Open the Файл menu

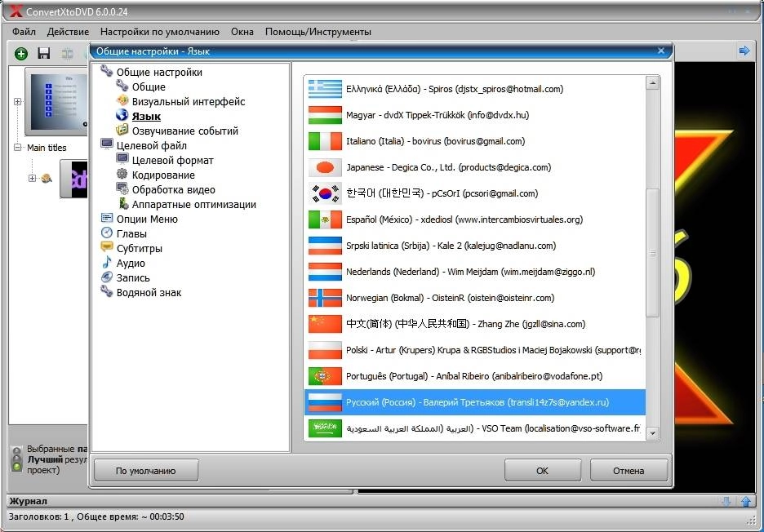click(24, 32)
